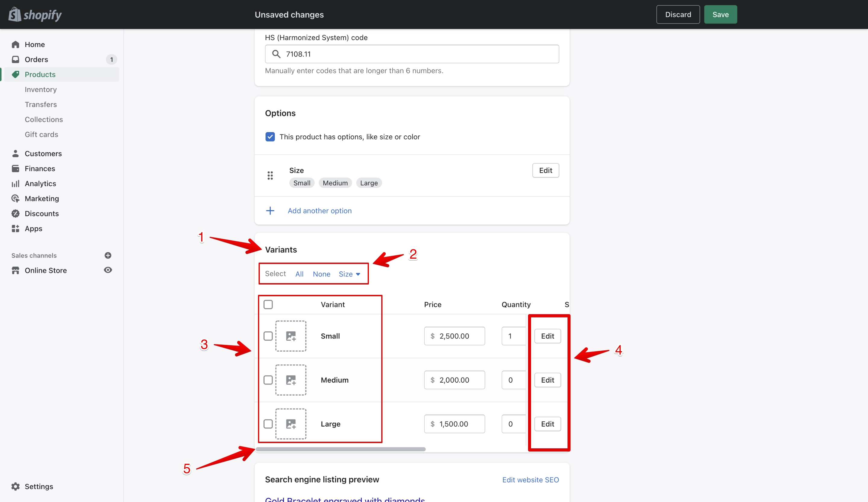868x502 pixels.
Task: Select None variants link
Action: tap(321, 274)
